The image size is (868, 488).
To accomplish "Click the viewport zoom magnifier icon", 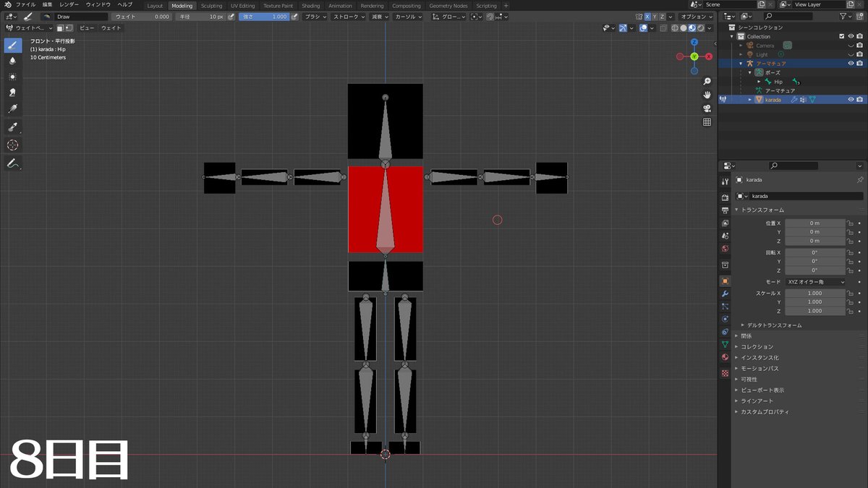I will point(707,81).
